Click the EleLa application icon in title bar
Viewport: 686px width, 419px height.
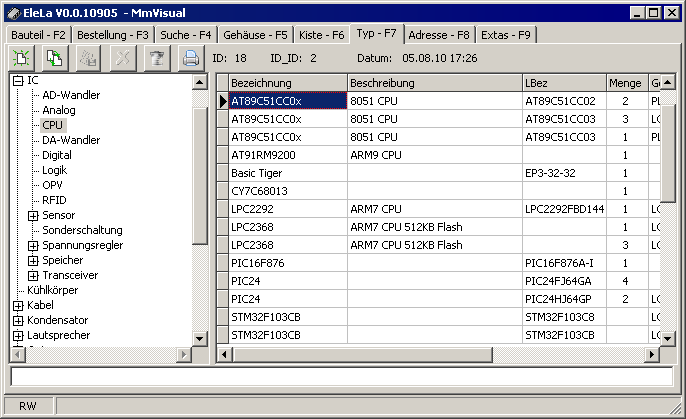coord(14,13)
